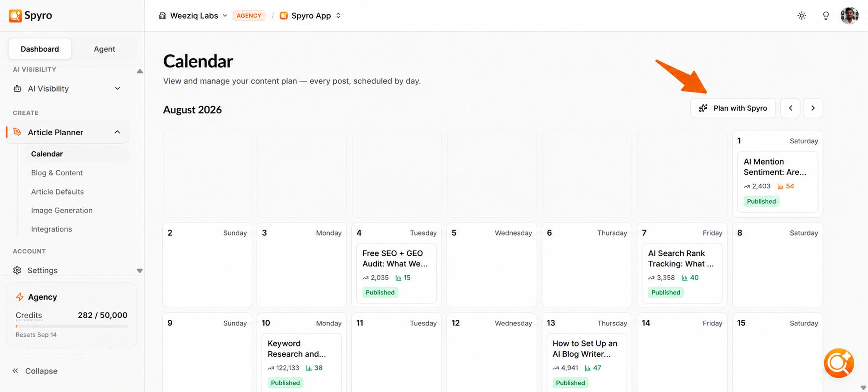
Task: Click the Credits link
Action: (x=29, y=315)
